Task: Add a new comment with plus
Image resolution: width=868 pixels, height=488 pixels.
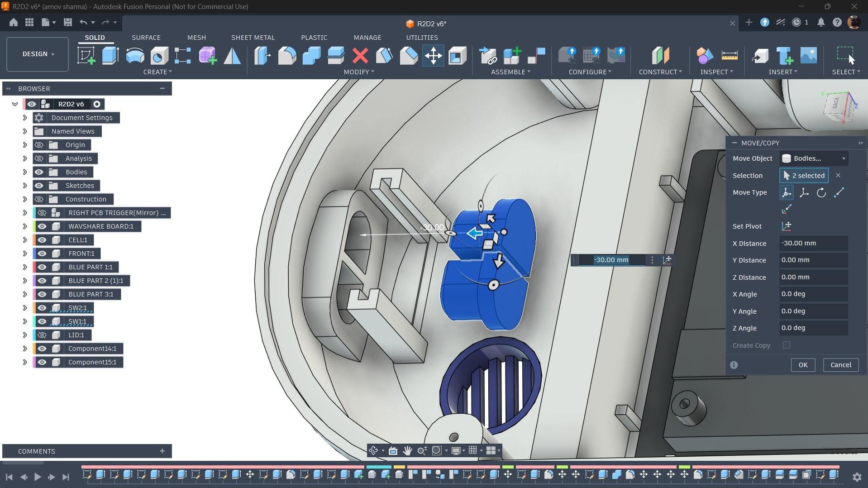Action: pyautogui.click(x=162, y=451)
